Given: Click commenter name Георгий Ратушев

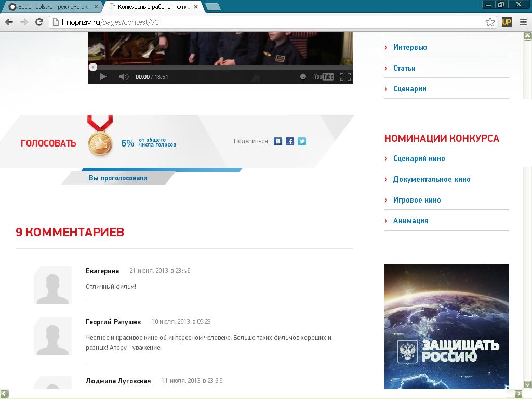Looking at the screenshot, I should pos(113,322).
